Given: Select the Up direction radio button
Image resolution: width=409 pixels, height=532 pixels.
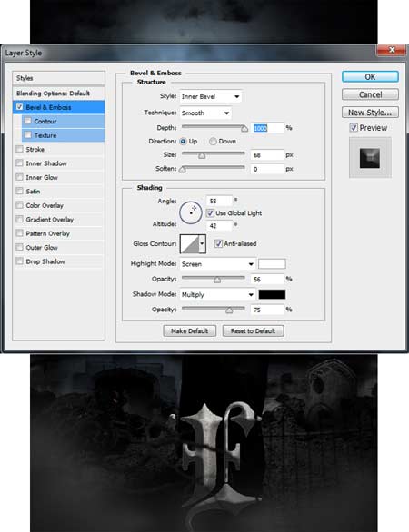Looking at the screenshot, I should [x=184, y=141].
